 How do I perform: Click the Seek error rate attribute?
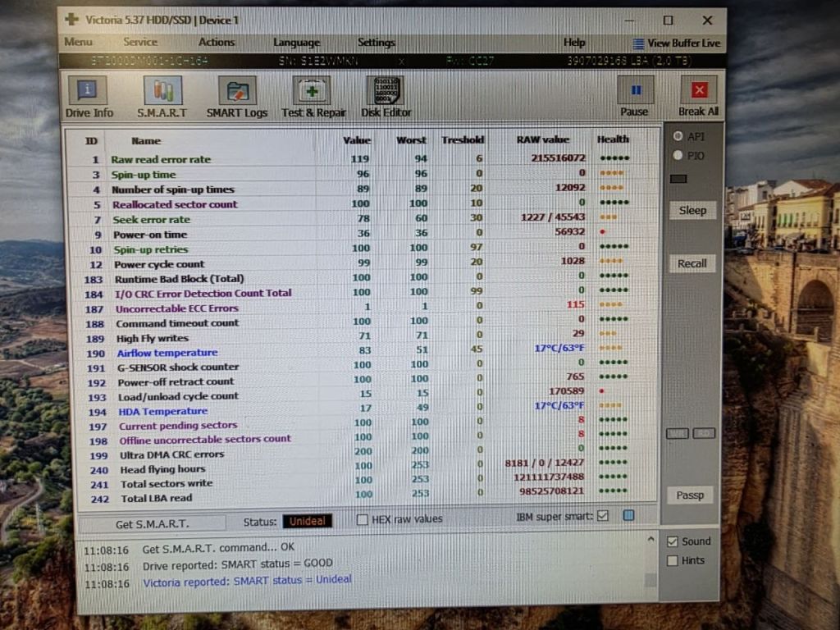151,220
